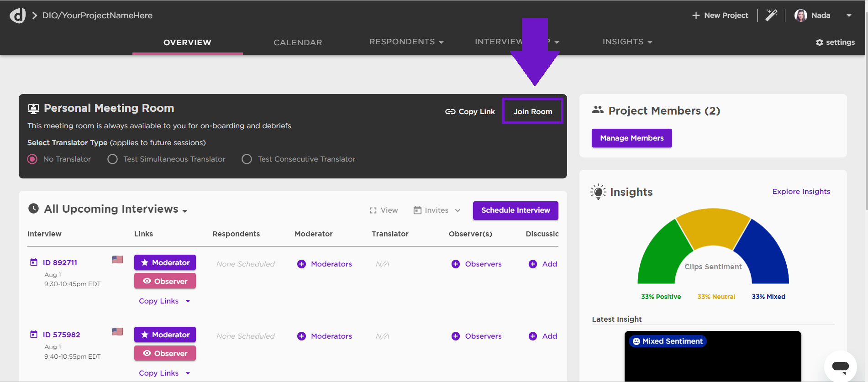The image size is (868, 382).
Task: Click the Personal Meeting Room monitor icon
Action: coord(33,109)
